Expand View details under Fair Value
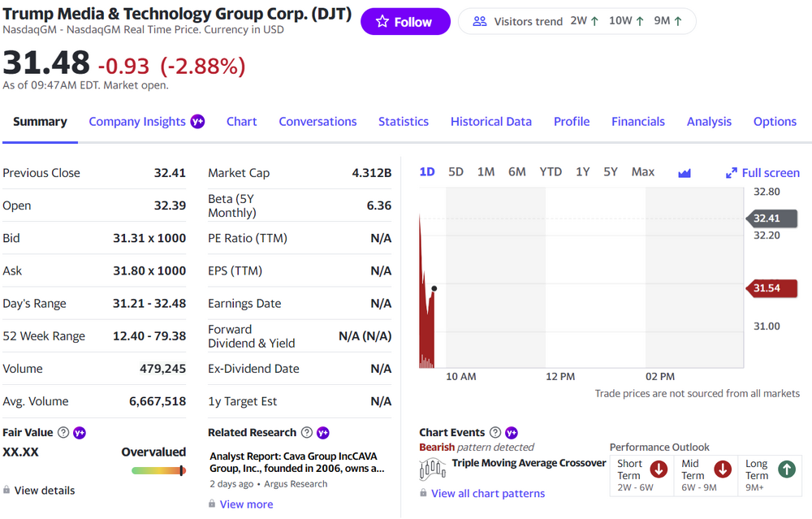 pos(44,491)
